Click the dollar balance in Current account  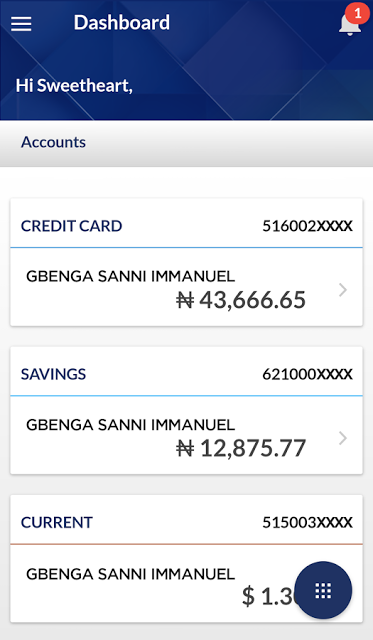(268, 596)
